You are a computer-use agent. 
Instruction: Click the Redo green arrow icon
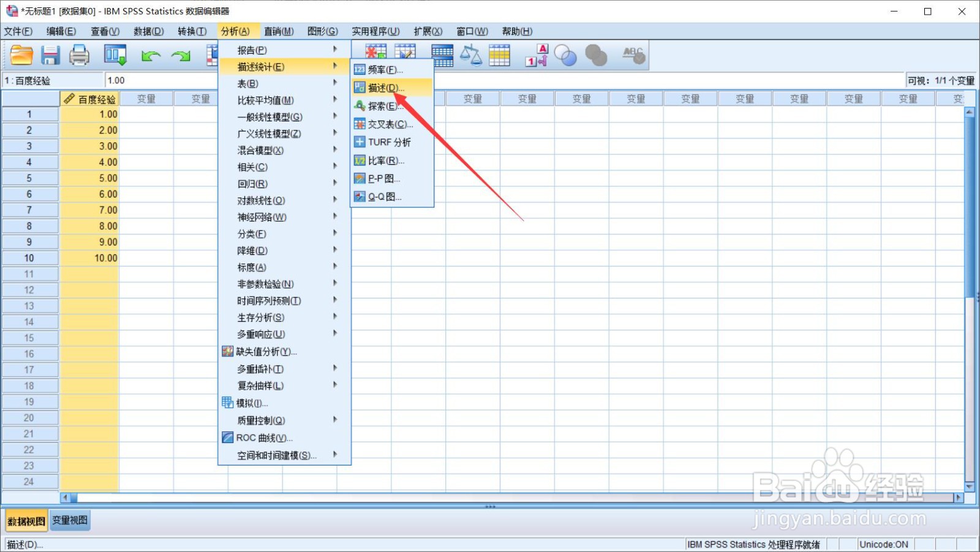click(x=181, y=56)
